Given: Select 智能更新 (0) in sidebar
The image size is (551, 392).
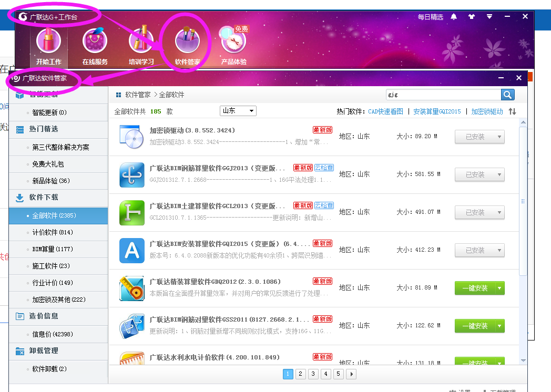Looking at the screenshot, I should (58, 112).
